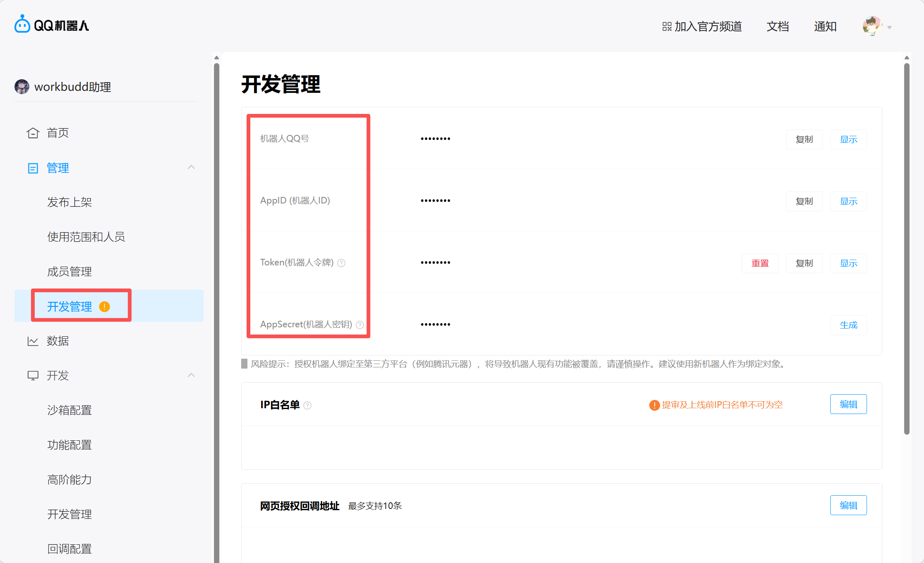Screen dimensions: 924x563
Task: Click the orange warning badge on 开发管理
Action: point(105,307)
